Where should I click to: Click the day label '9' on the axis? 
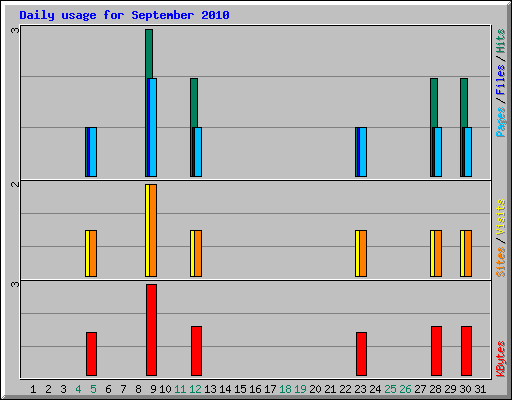point(153,389)
